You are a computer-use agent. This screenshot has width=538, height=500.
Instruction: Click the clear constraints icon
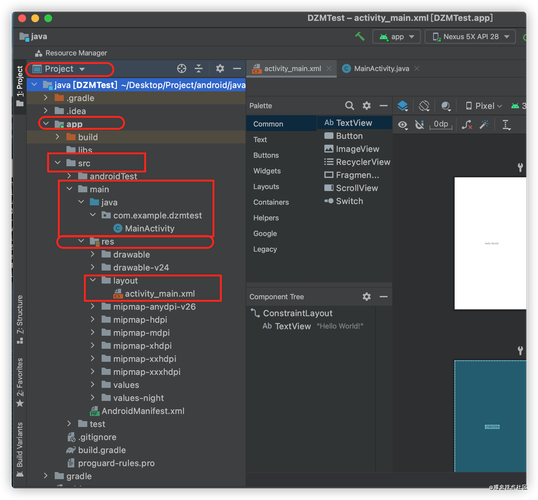(467, 125)
